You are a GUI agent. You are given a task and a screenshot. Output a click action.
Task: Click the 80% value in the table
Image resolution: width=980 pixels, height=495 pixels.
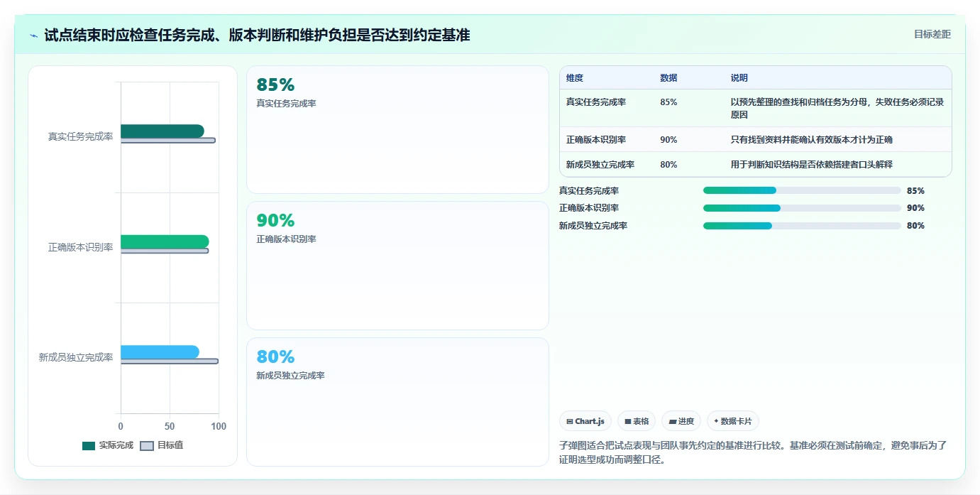tap(668, 164)
